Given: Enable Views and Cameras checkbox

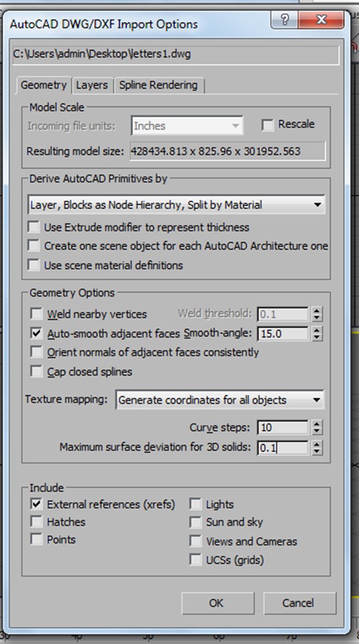Looking at the screenshot, I should click(x=196, y=541).
